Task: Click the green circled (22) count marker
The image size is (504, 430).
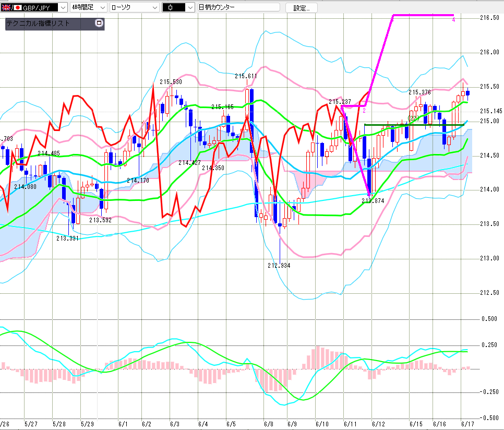Action: 413,118
